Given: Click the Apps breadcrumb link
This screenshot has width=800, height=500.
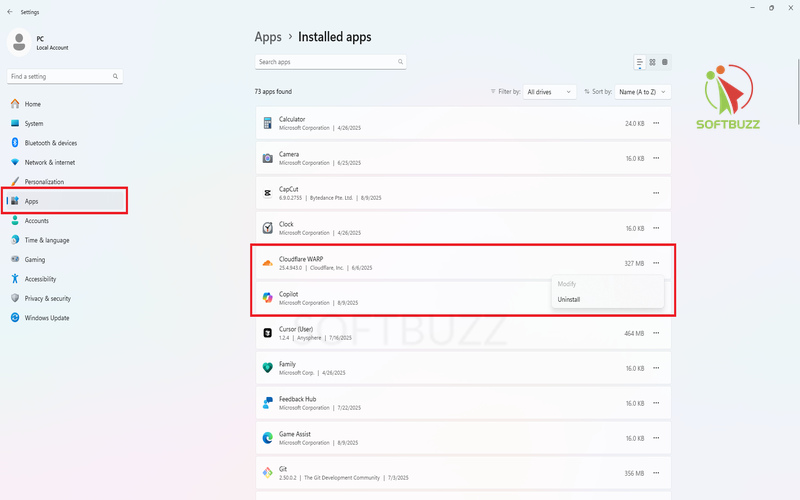Looking at the screenshot, I should coord(268,37).
